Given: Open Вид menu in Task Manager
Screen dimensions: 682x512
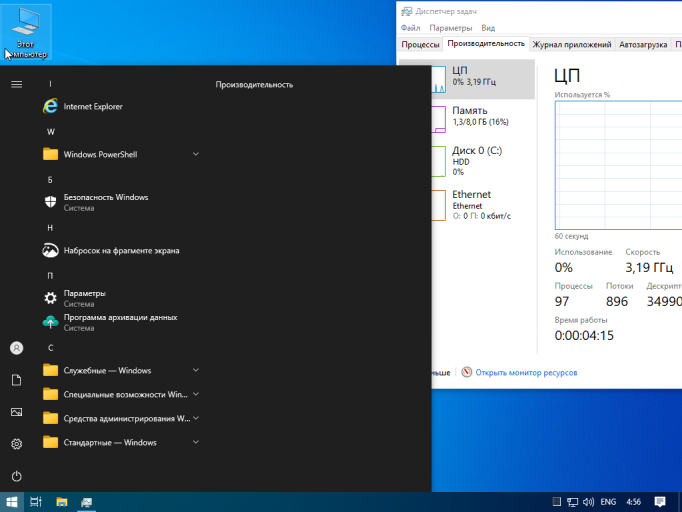Looking at the screenshot, I should tap(488, 28).
